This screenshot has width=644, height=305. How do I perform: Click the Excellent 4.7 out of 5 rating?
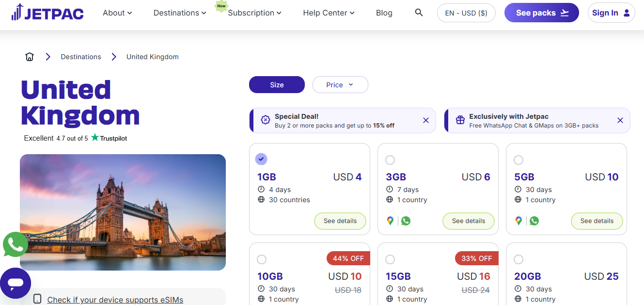click(56, 138)
